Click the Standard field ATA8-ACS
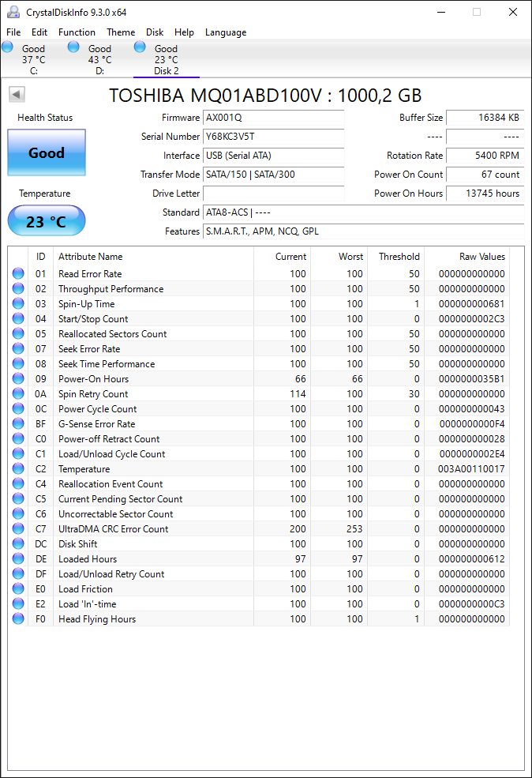This screenshot has width=532, height=778. pos(363,212)
